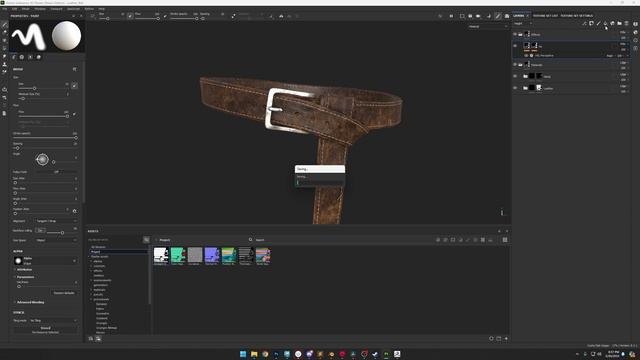The image size is (640, 360).
Task: Hide the Leather layer
Action: [515, 88]
